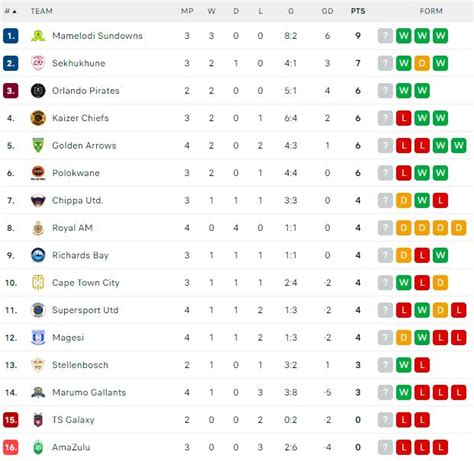Click the FORM column header
The height and width of the screenshot is (461, 474).
tap(431, 11)
